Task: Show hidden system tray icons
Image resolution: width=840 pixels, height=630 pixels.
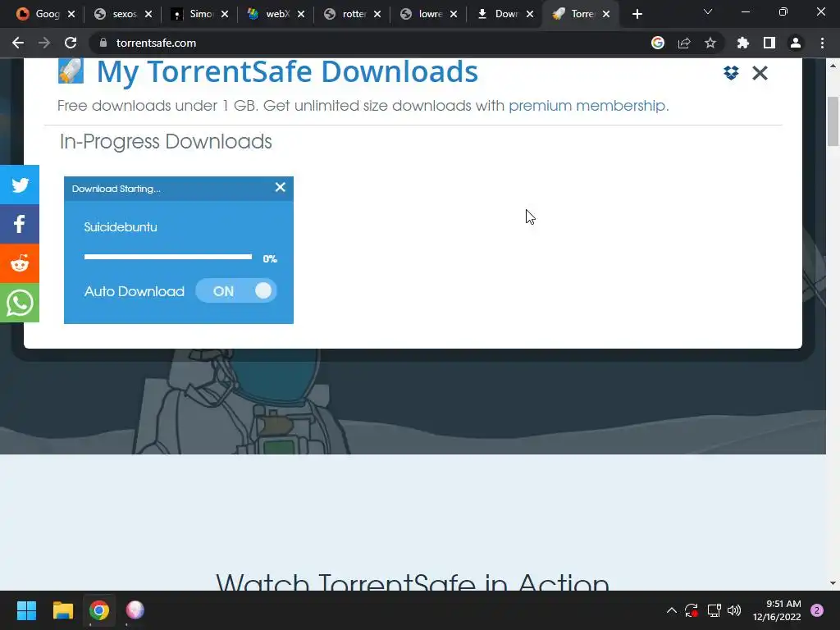Action: click(671, 610)
